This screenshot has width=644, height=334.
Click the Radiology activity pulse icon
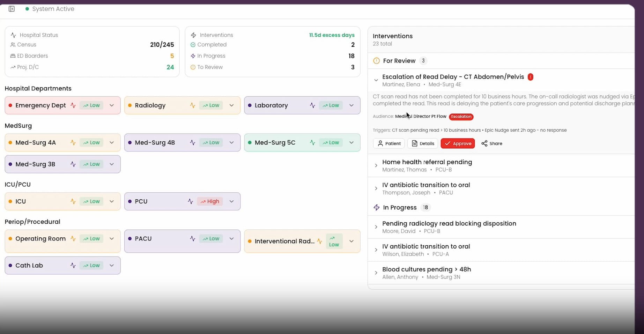[192, 105]
